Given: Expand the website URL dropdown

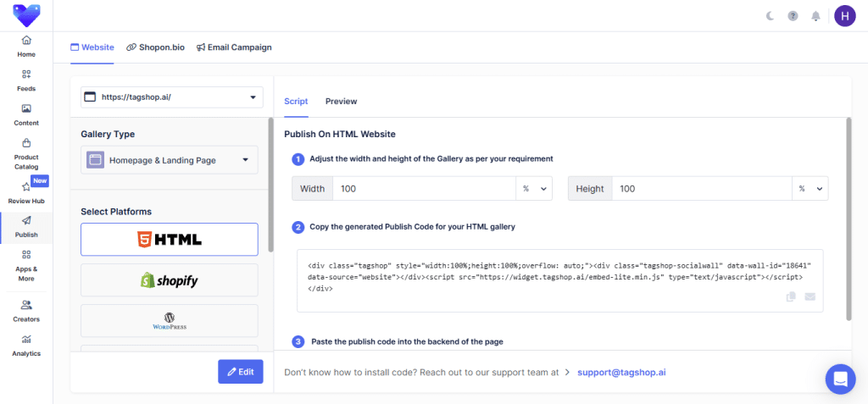Looking at the screenshot, I should [169, 97].
